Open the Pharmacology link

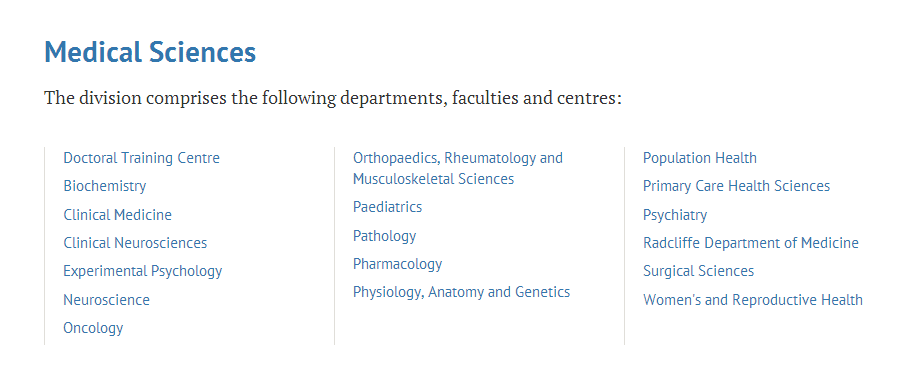point(397,264)
